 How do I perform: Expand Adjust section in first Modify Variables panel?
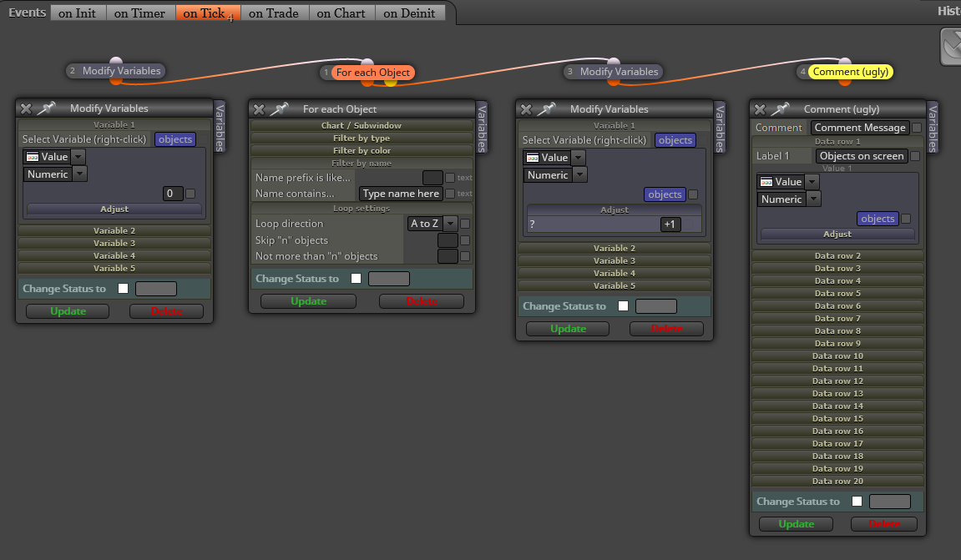[114, 209]
